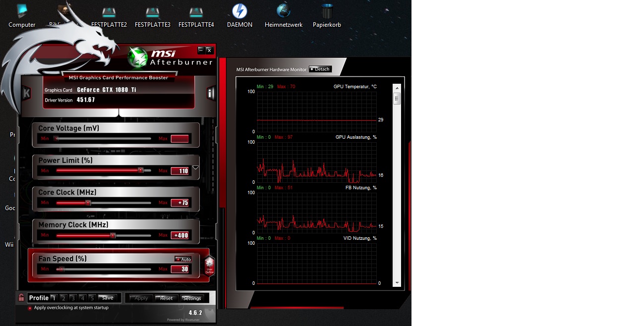Click the GPU Temperatur graph
The image size is (644, 326).
coord(316,111)
